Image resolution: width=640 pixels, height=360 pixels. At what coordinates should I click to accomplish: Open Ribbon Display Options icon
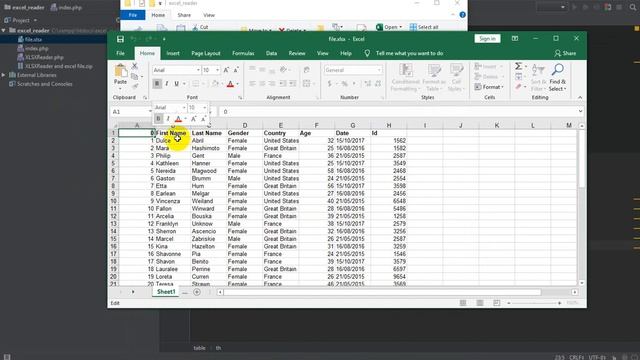click(x=515, y=39)
